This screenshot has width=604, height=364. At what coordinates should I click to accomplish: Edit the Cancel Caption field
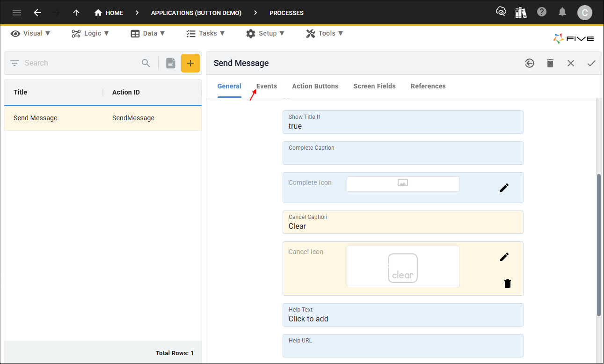click(403, 222)
